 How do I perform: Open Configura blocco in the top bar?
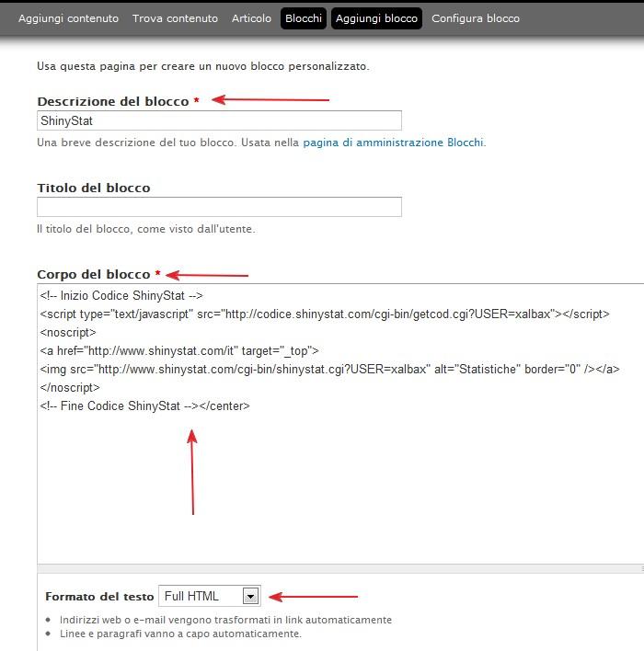click(476, 18)
